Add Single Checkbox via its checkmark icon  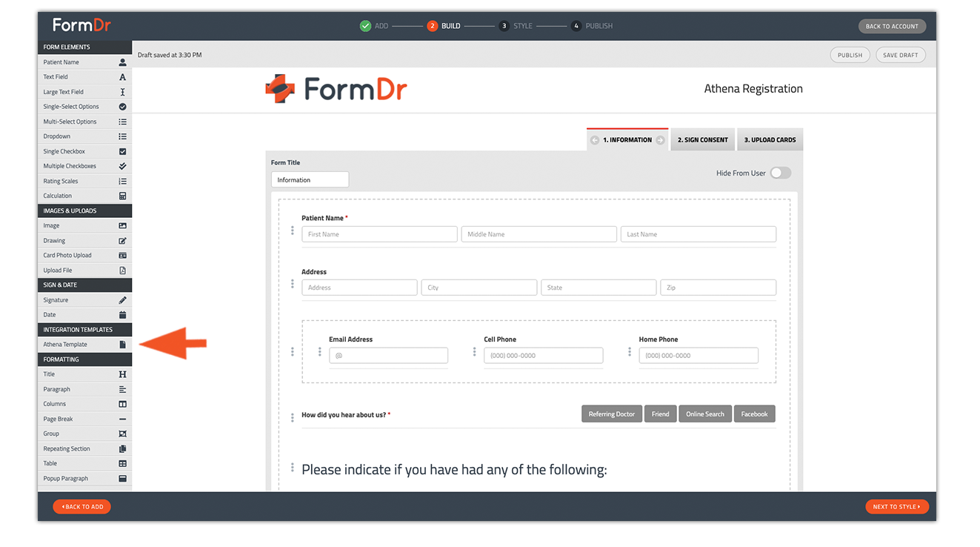[123, 151]
